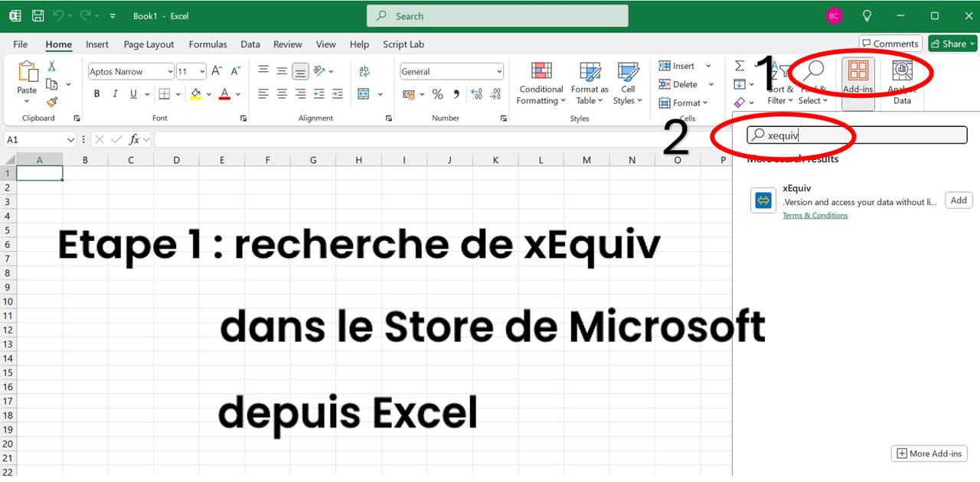Toggle Bold formatting
The width and height of the screenshot is (980, 482).
point(96,94)
